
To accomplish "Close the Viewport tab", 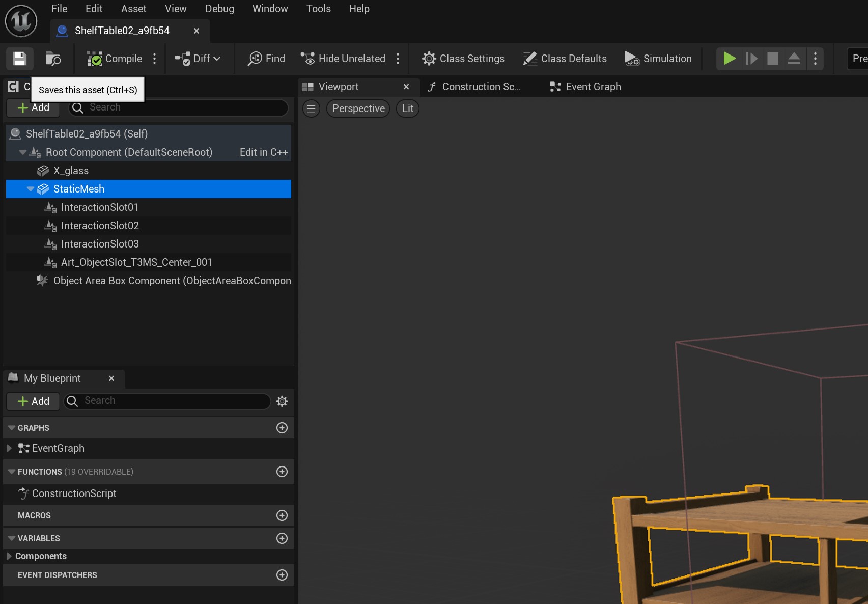I will click(x=406, y=87).
